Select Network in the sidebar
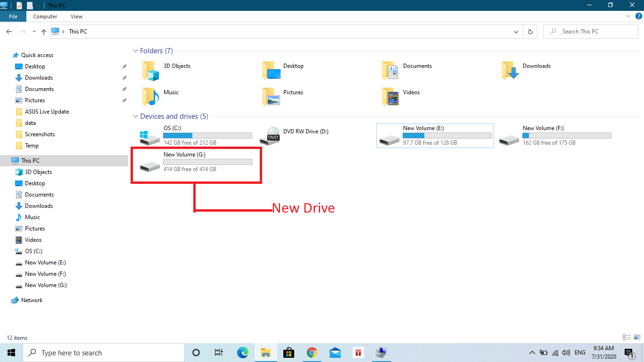The width and height of the screenshot is (644, 362). tap(32, 300)
